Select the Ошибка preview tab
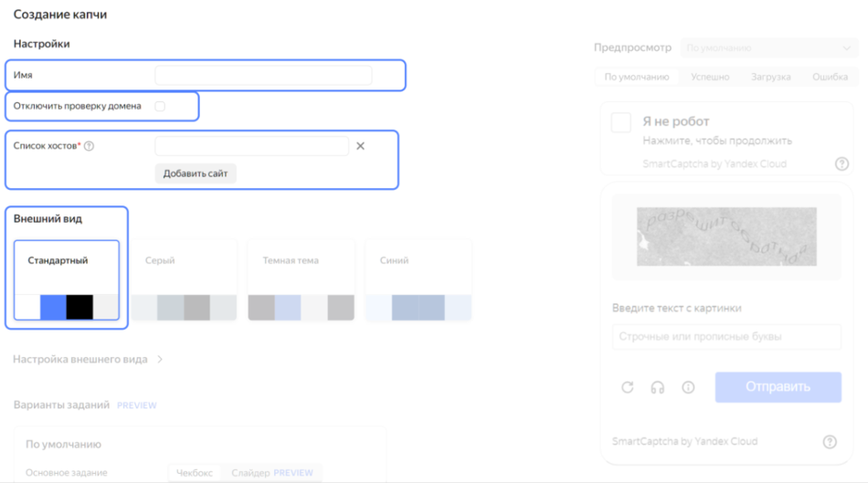 (830, 77)
